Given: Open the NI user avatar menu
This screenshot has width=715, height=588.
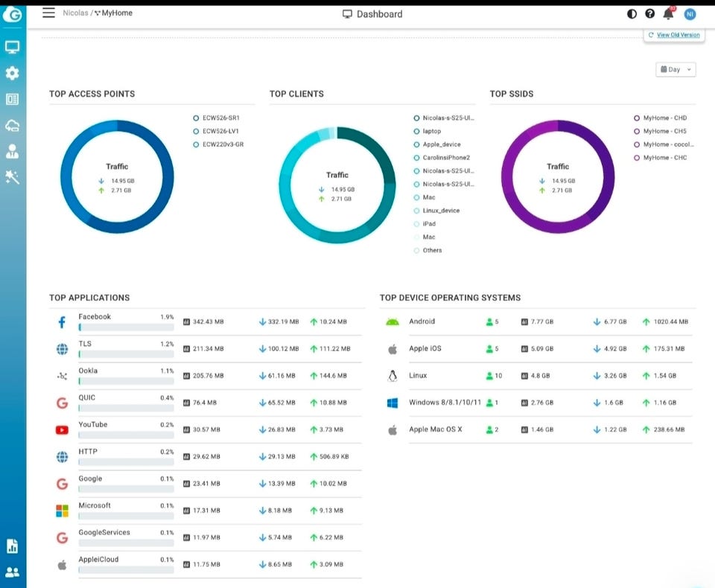Looking at the screenshot, I should click(x=690, y=14).
